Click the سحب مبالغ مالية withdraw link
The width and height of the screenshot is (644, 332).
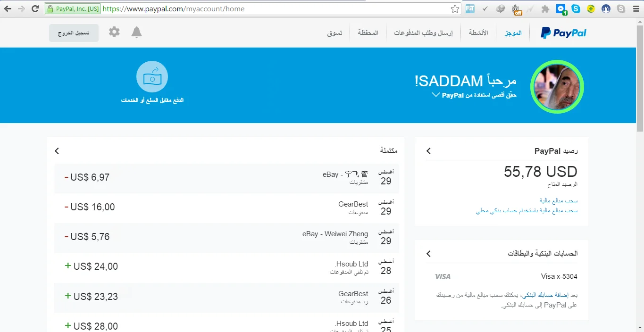point(559,201)
